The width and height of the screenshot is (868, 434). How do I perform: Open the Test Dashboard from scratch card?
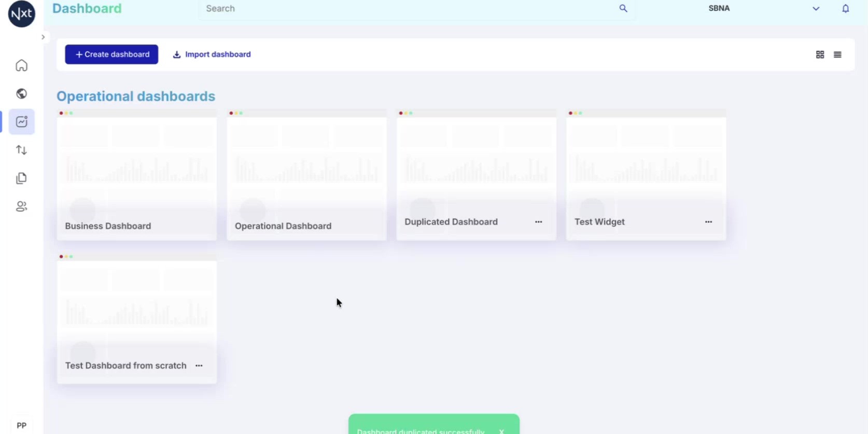click(x=137, y=318)
